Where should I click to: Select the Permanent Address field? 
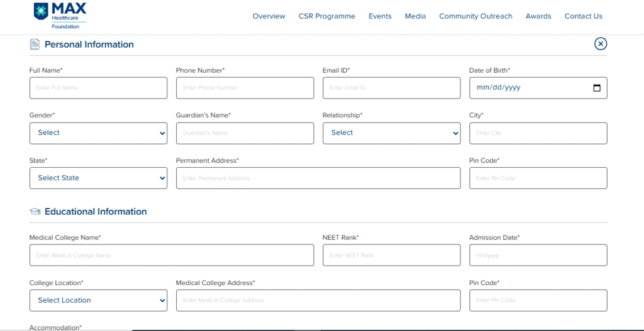(318, 178)
